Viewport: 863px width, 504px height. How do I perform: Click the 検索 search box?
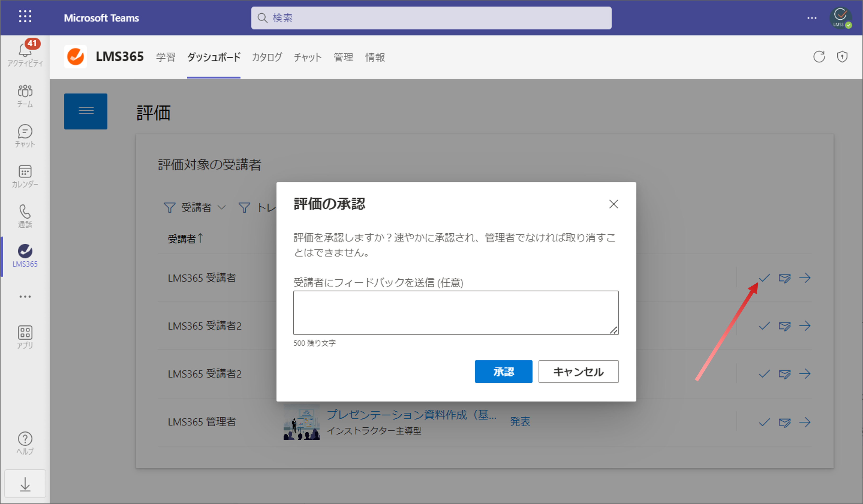click(x=431, y=18)
